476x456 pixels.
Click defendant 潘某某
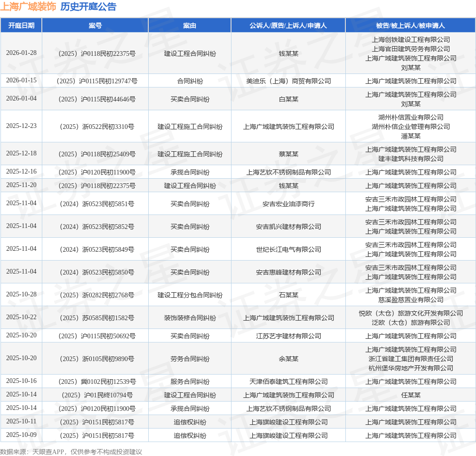coord(411,136)
